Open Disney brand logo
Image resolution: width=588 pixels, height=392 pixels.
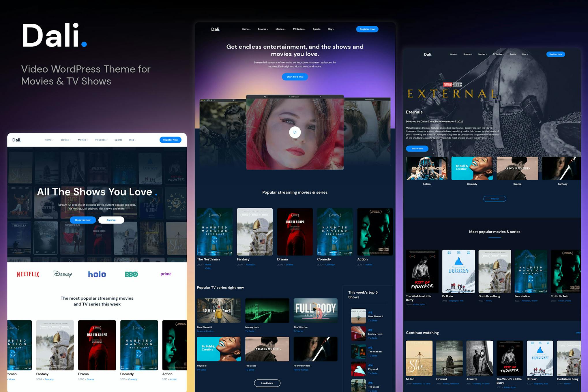[x=63, y=274]
